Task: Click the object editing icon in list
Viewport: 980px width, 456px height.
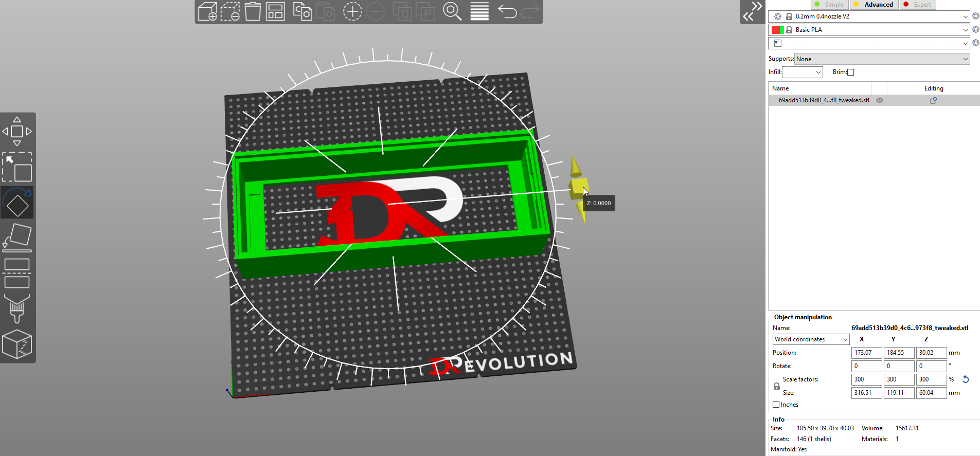Action: pyautogui.click(x=933, y=101)
